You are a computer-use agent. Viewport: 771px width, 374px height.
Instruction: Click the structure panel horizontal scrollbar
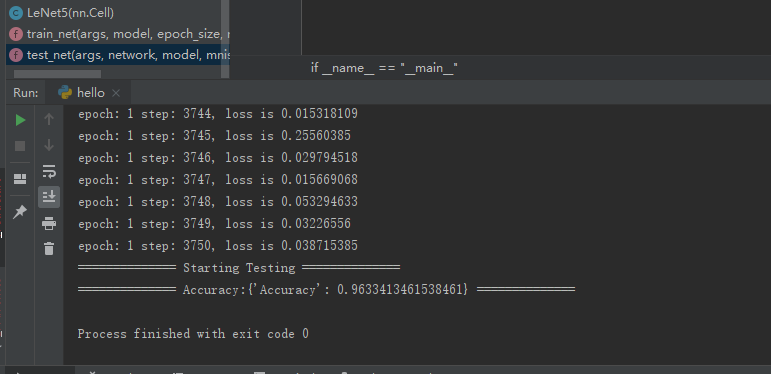coord(58,74)
